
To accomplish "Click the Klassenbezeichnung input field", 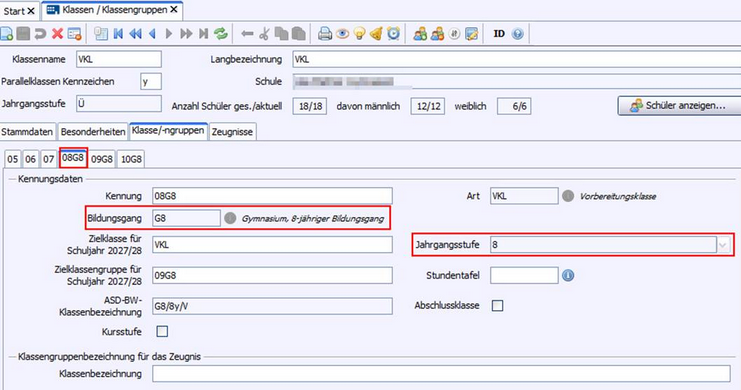I will (441, 374).
